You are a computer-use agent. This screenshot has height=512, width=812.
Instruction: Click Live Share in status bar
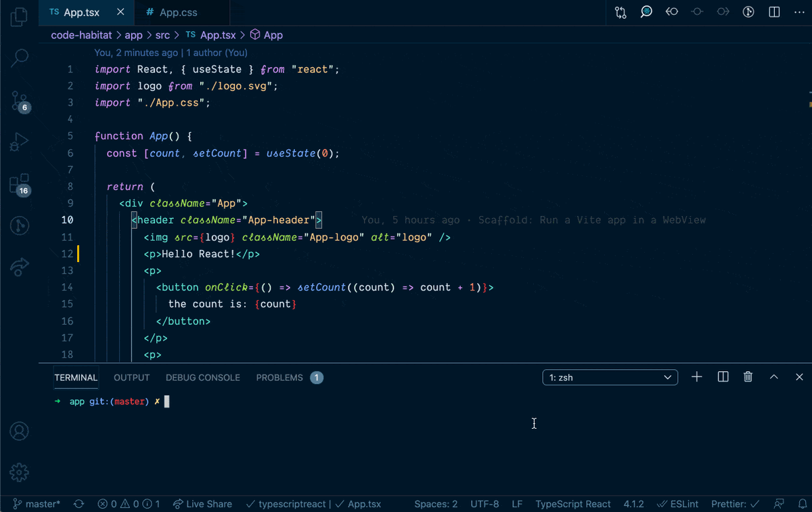[x=202, y=504]
